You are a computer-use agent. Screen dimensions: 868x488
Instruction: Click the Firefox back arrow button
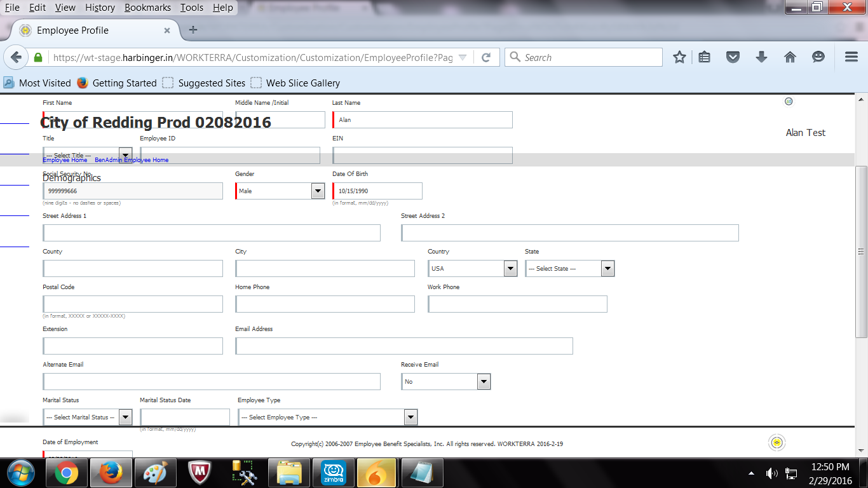click(17, 57)
